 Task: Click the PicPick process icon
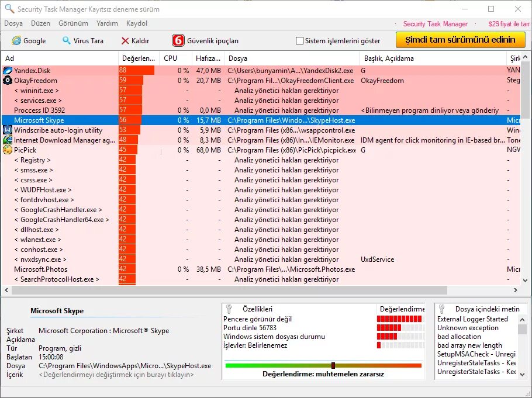[x=8, y=150]
